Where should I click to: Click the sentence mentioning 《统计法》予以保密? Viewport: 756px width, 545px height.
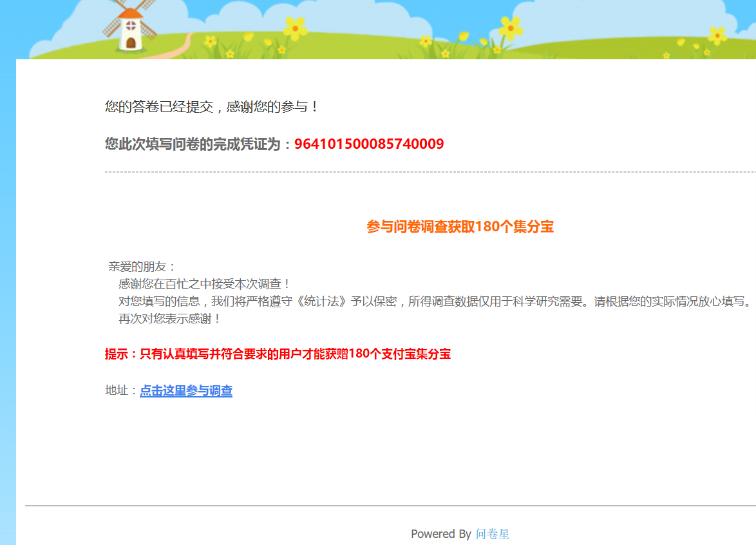[435, 301]
